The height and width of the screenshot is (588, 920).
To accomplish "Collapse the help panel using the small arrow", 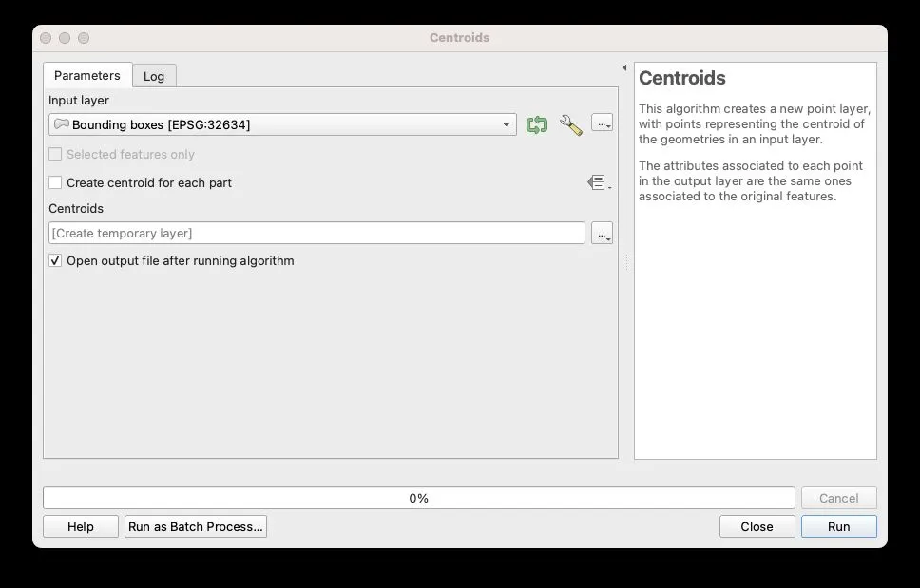I will [624, 67].
